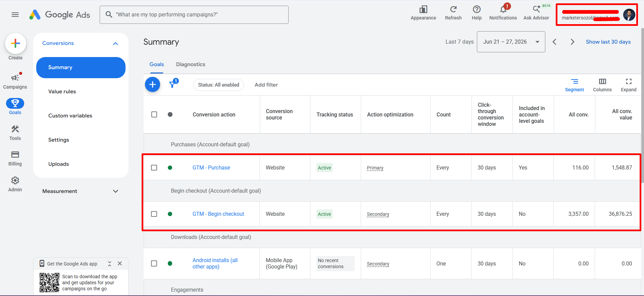Go to next date range
The width and height of the screenshot is (644, 296).
click(573, 42)
